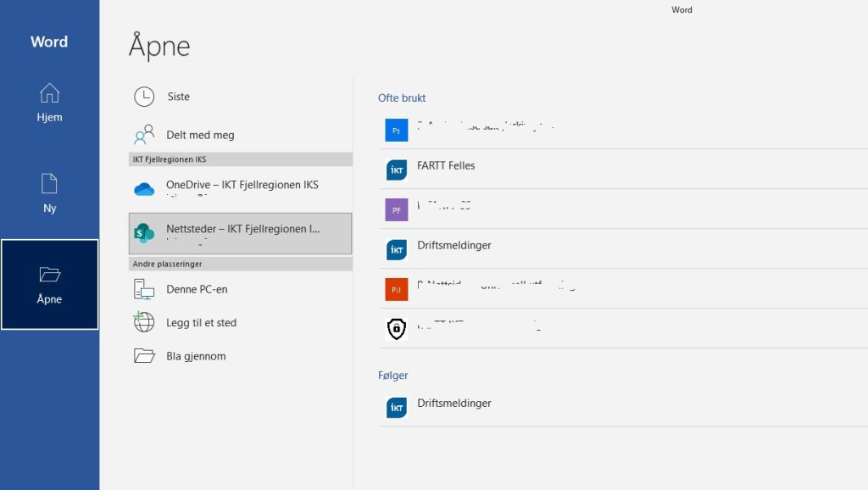The image size is (868, 490).
Task: Click IKT icon of Driftsmeldinger under Ofte brukt
Action: point(397,250)
